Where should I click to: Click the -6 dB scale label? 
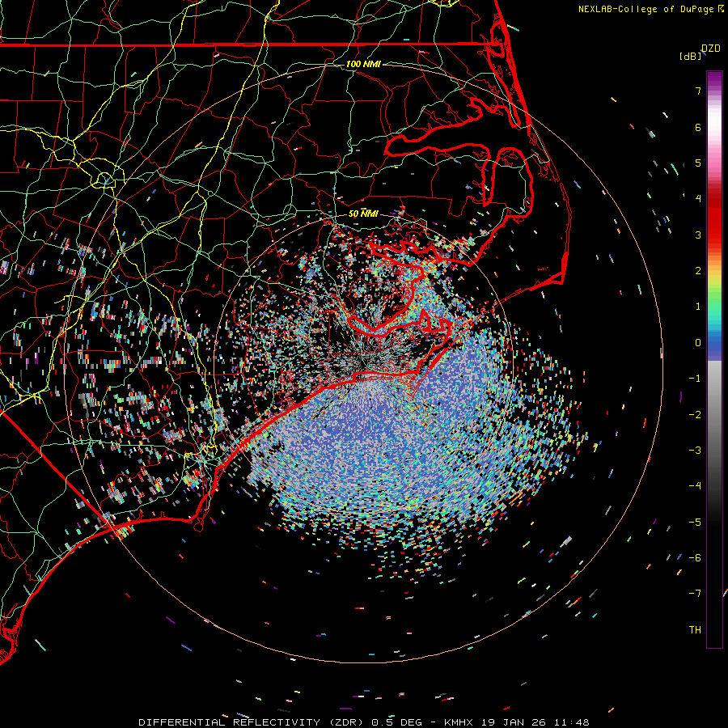(x=695, y=558)
